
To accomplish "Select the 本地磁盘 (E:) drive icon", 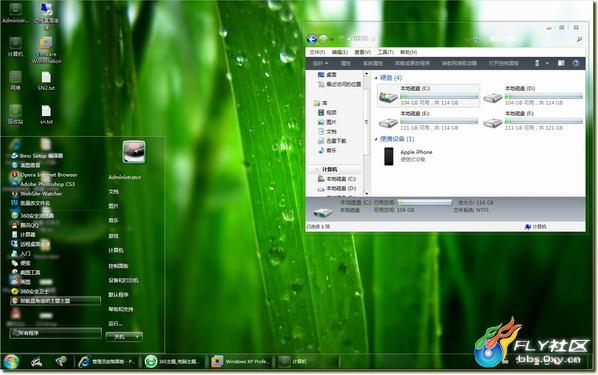I will coord(388,123).
